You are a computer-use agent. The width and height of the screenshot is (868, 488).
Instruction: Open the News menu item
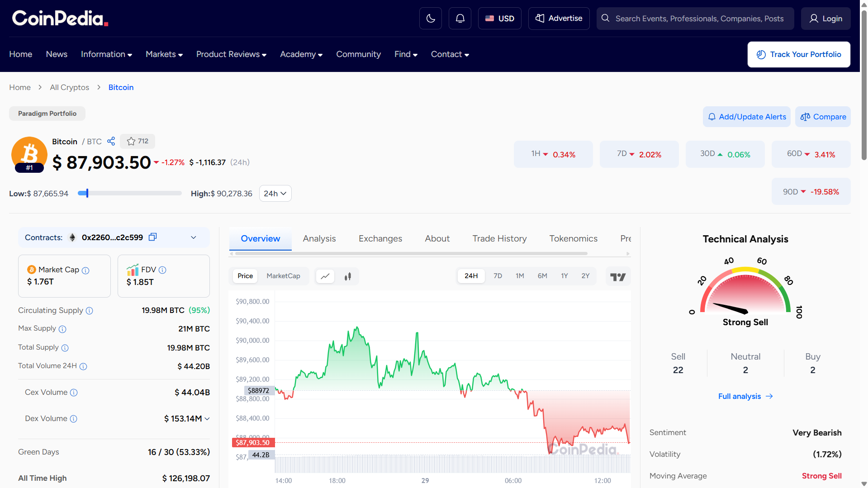57,54
